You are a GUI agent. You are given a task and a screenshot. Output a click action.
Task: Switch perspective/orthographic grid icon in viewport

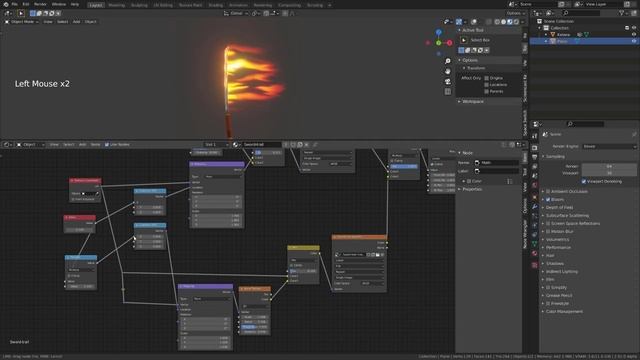(x=448, y=91)
